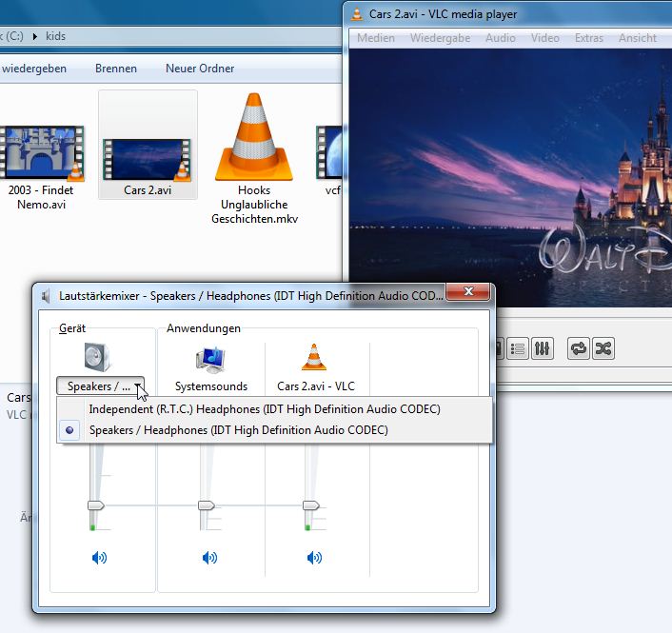Close the Lautstärkemixer window
Viewport: 672px width, 633px height.
(x=468, y=291)
